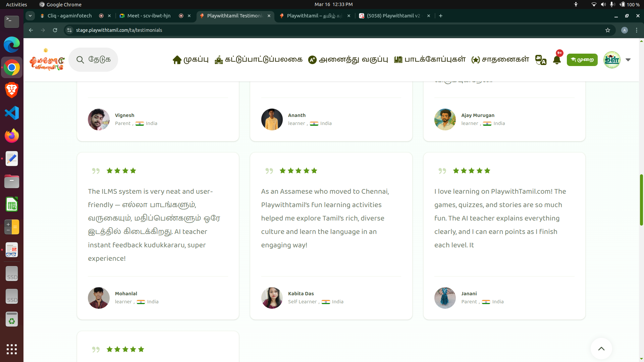Open site information icon in address bar
Screen dimensions: 644x362
click(69, 30)
